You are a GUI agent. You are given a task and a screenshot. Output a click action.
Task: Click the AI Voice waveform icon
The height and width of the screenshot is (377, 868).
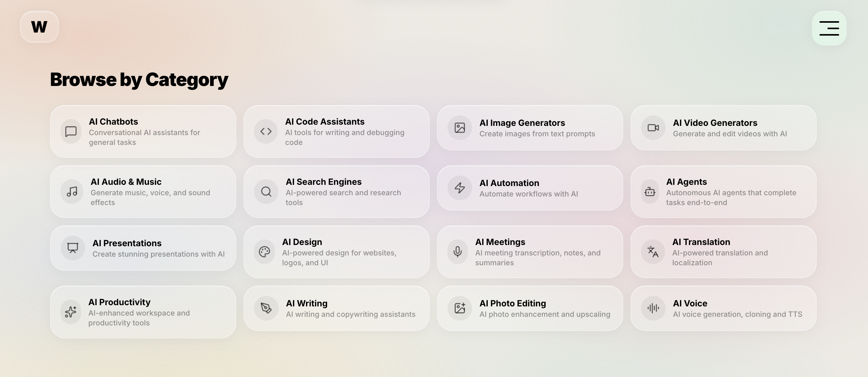click(x=653, y=308)
